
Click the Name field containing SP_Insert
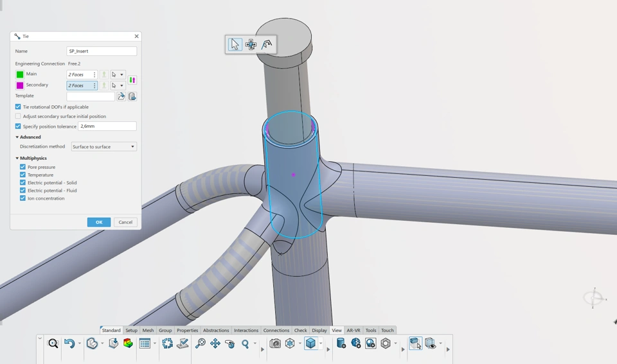(101, 51)
